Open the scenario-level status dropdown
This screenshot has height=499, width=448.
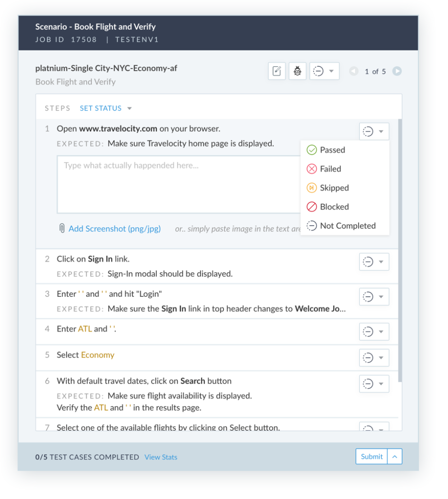coord(324,71)
